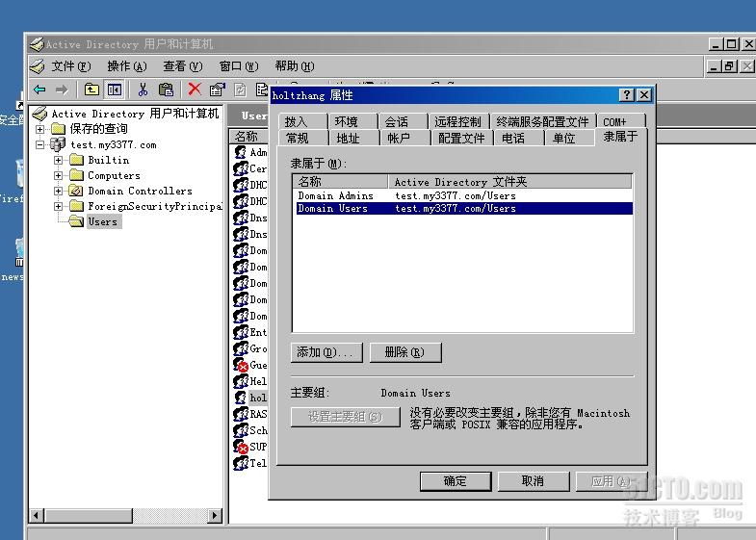Viewport: 756px width, 540px height.
Task: Open the 帮助(H) menu
Action: pos(294,66)
